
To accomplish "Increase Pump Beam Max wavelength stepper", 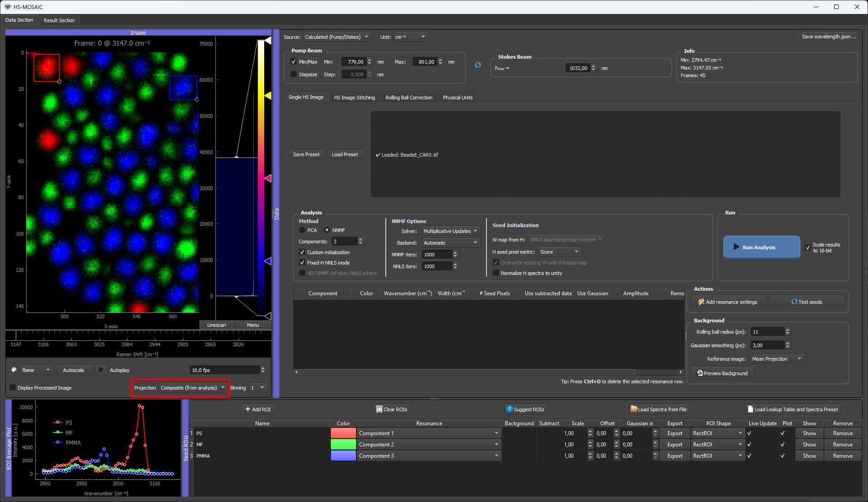I will pos(440,60).
